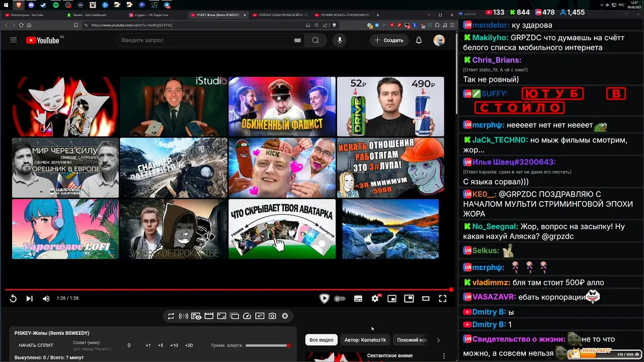This screenshot has height=362, width=644.
Task: Click the video filters plus icon in the toolbar
Action: [260, 316]
